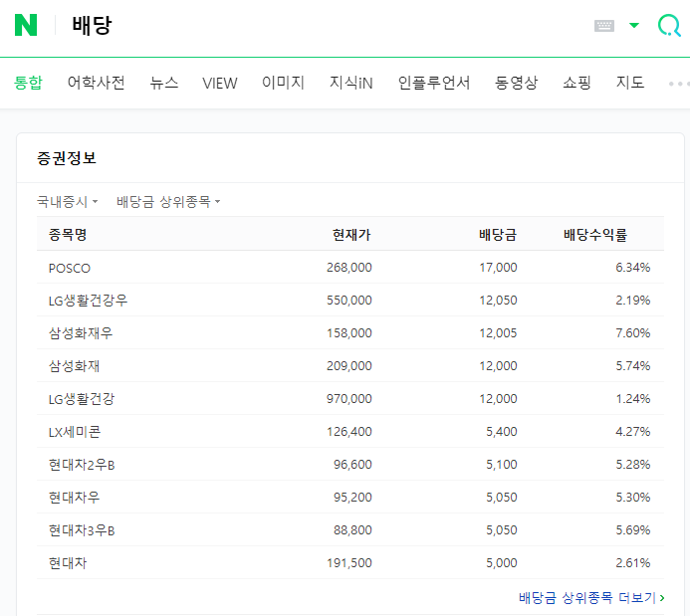
Task: Click the green Naver N logo
Action: pos(26,25)
